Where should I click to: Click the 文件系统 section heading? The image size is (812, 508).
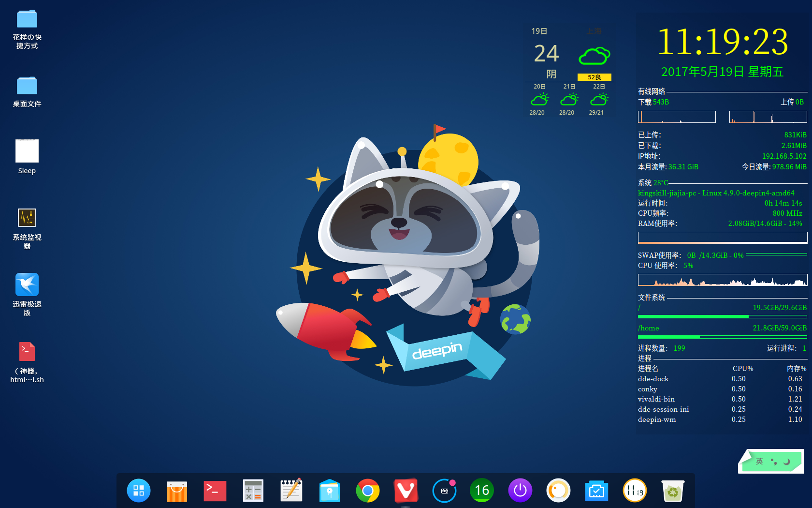coord(652,298)
